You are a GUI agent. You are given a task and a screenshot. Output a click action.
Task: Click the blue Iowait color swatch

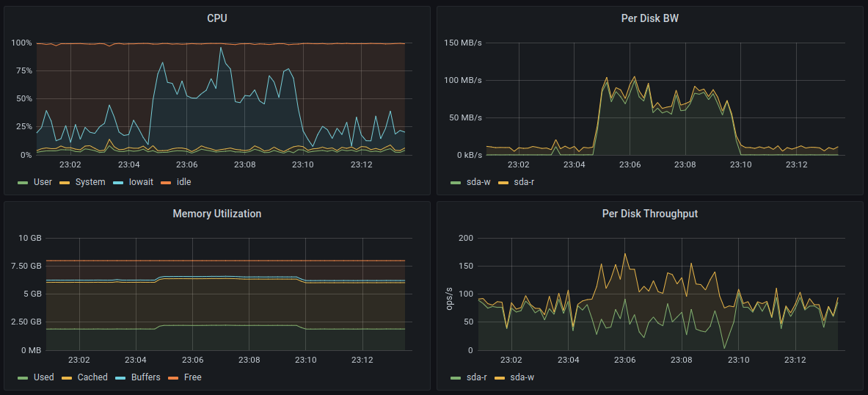[117, 182]
